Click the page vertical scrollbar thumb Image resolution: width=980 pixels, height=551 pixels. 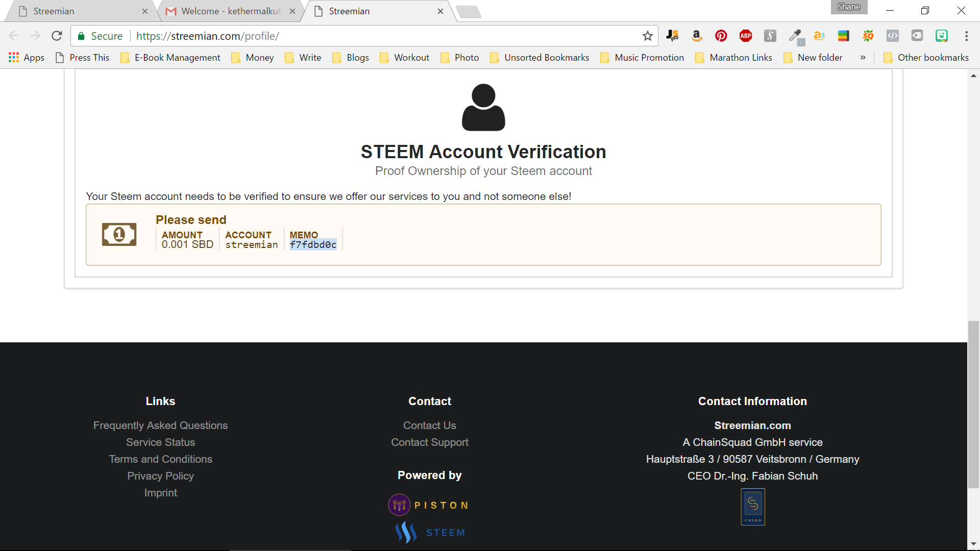pos(973,405)
